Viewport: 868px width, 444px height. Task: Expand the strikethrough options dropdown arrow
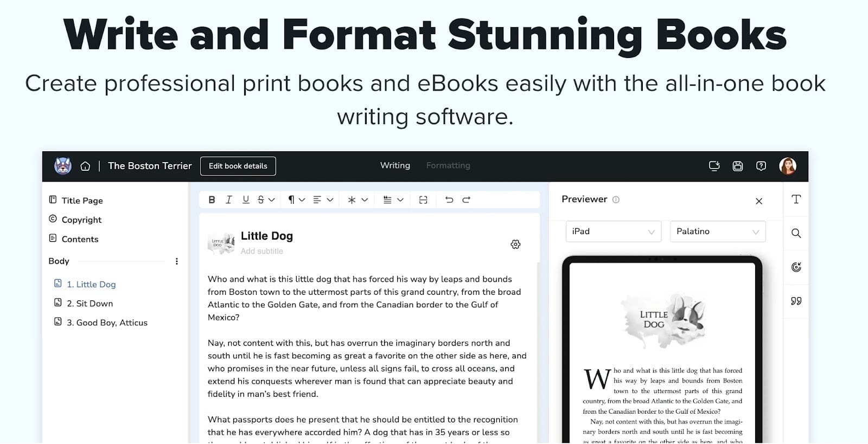pos(272,200)
